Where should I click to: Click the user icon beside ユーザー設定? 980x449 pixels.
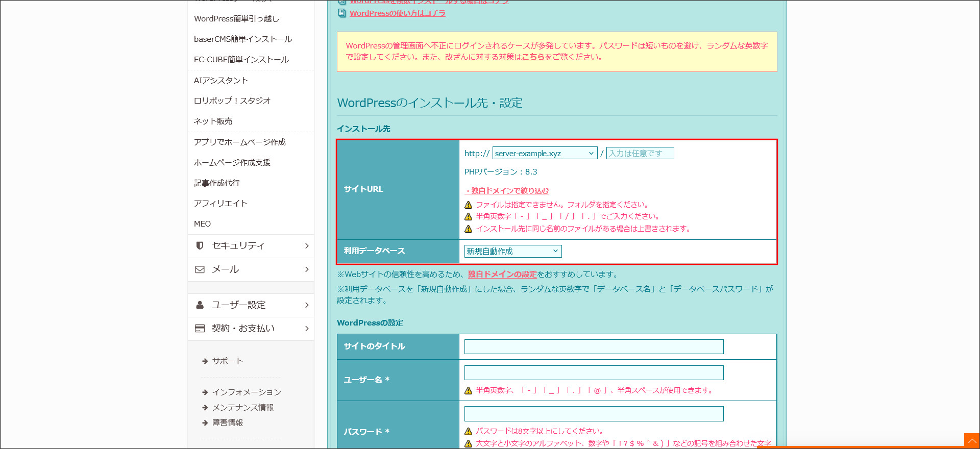tap(200, 305)
